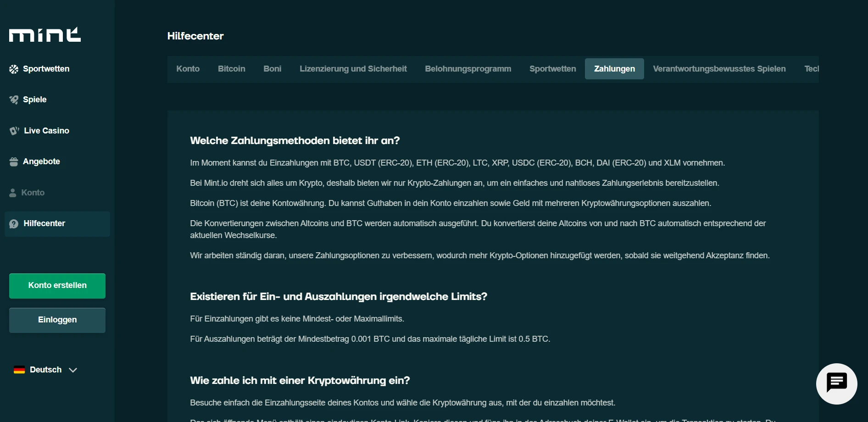
Task: Click the German flag icon
Action: [x=19, y=370]
